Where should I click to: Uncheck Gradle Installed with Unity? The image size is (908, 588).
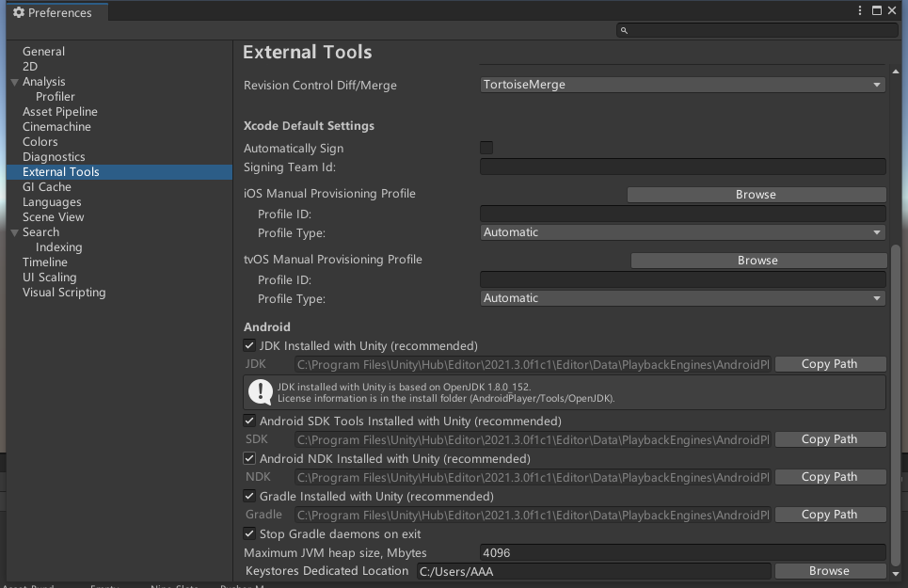pyautogui.click(x=248, y=496)
